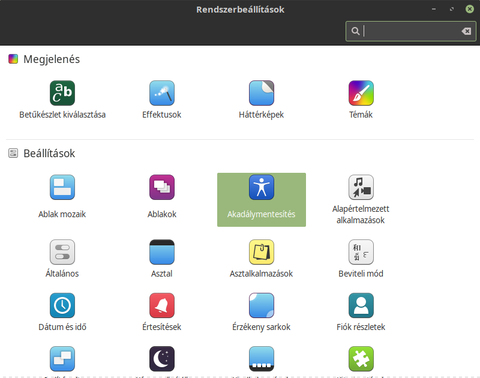This screenshot has height=378, width=480.
Task: Click the magnifier icon in search box
Action: [355, 31]
